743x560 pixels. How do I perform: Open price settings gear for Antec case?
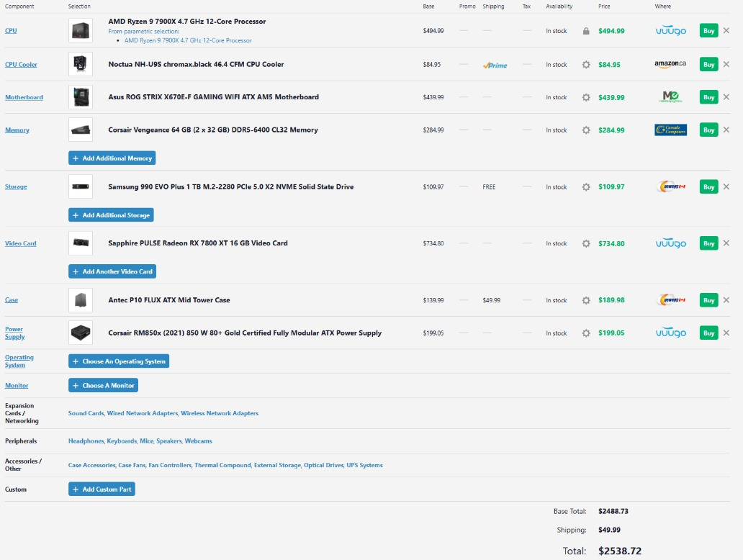coord(586,300)
